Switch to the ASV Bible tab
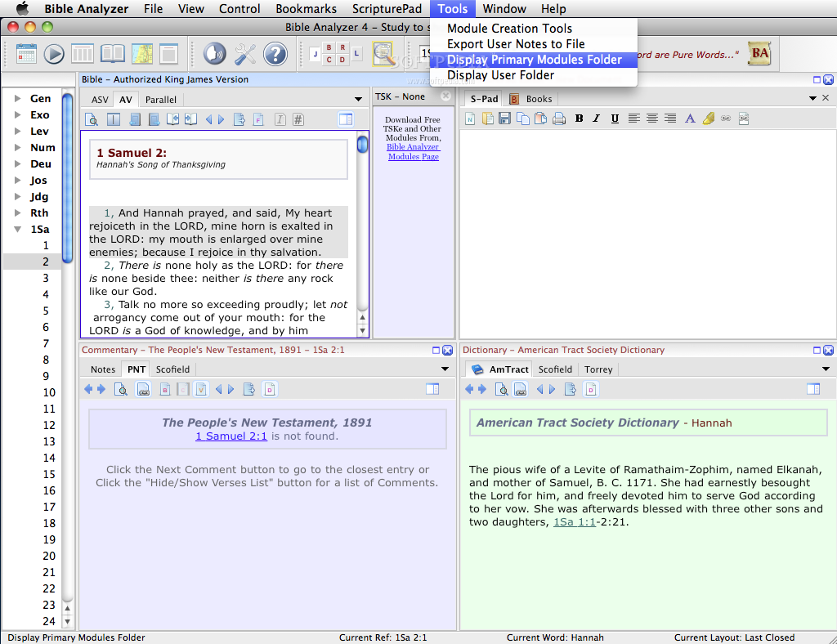Image resolution: width=837 pixels, height=644 pixels. point(100,99)
